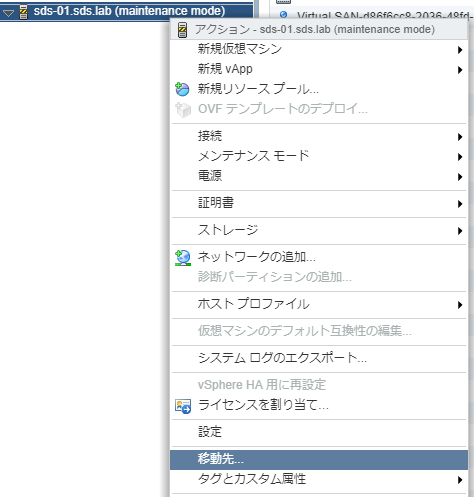
Task: Expand arrow beside ホスト プロファイル
Action: pyautogui.click(x=460, y=305)
